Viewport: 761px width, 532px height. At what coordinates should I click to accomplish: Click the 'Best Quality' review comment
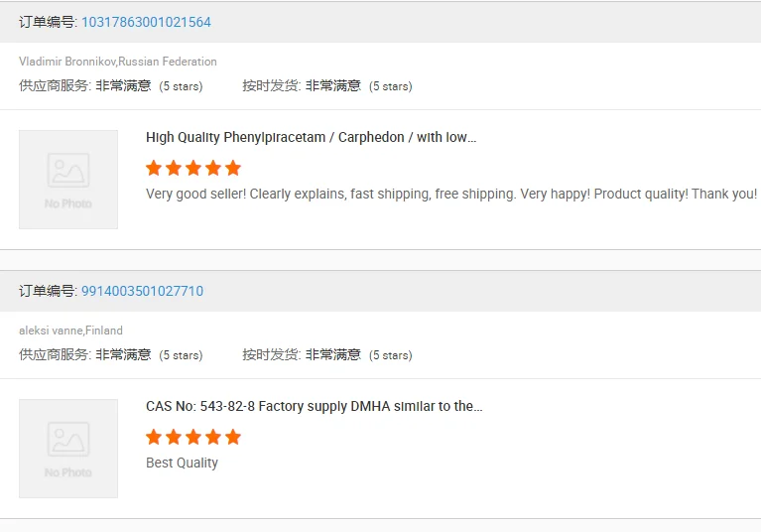click(182, 463)
